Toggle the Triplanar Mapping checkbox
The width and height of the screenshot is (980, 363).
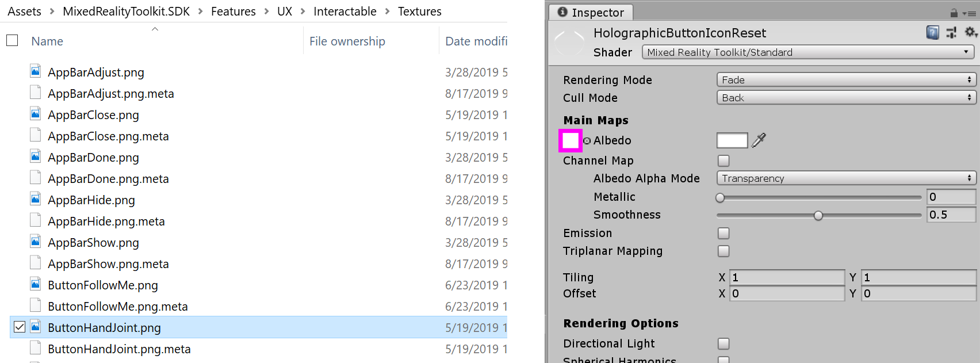pos(723,251)
